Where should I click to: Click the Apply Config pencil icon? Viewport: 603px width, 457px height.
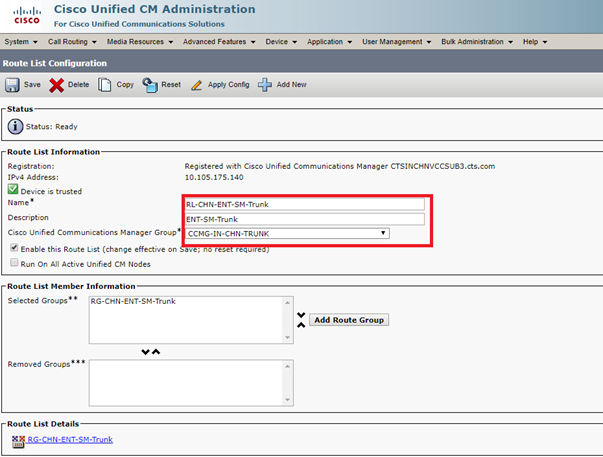point(197,85)
